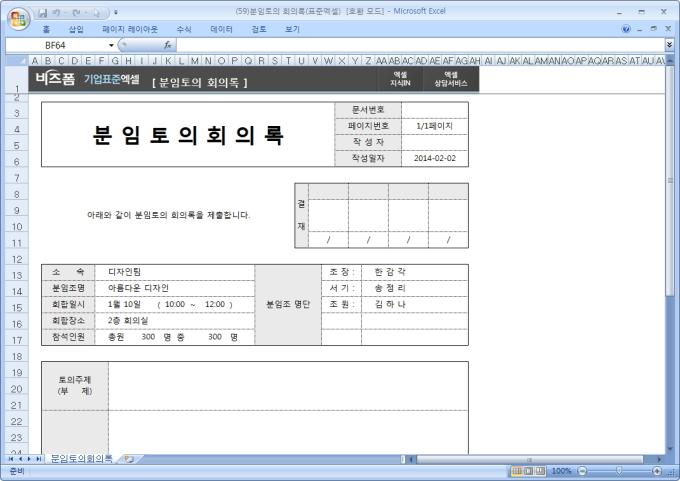
Task: Click vertical scrollbar up arrow
Action: (x=670, y=61)
